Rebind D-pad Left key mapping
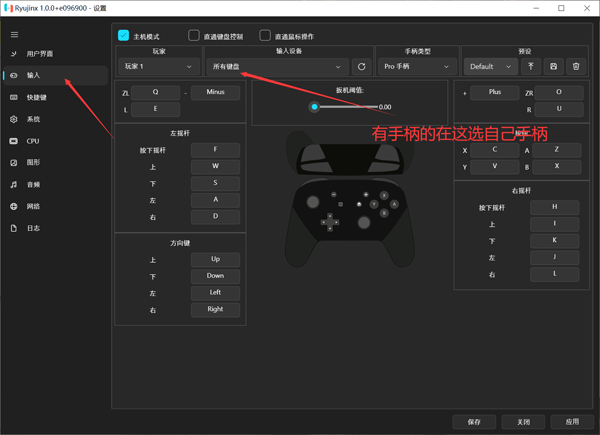The height and width of the screenshot is (435, 600). tap(215, 293)
